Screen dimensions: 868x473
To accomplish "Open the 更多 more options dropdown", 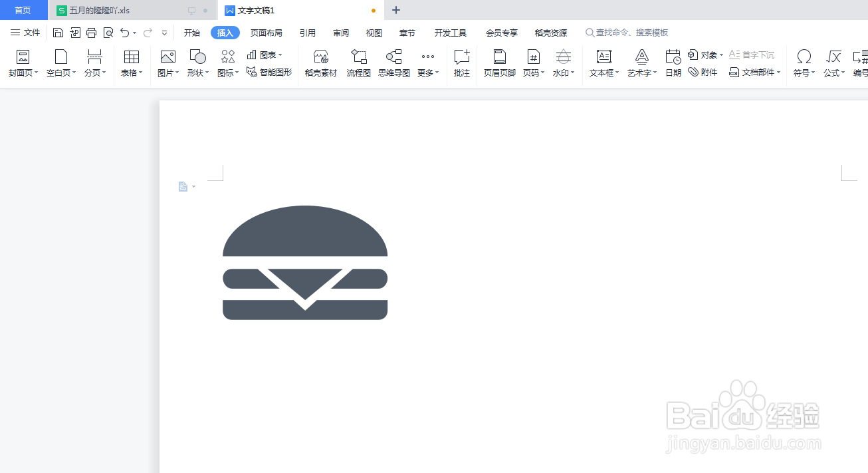I will click(x=427, y=63).
